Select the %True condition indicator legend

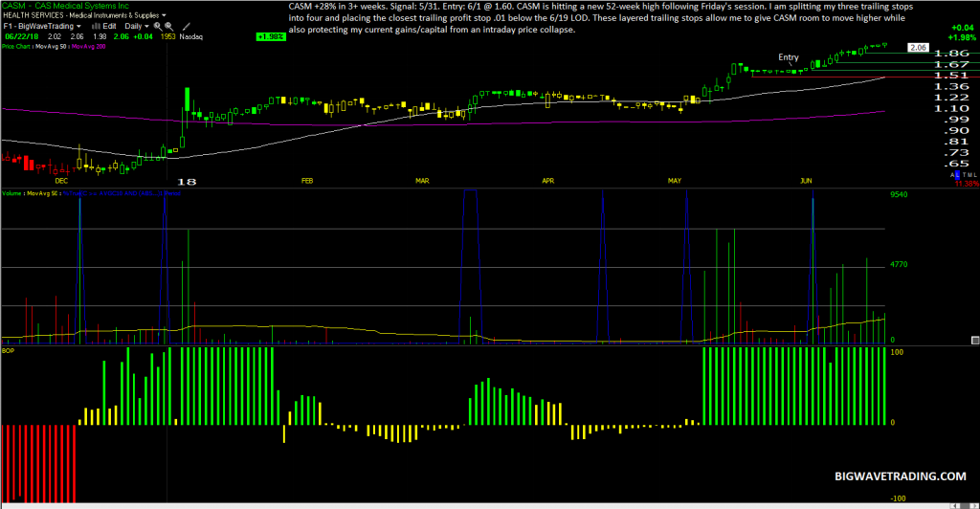point(122,193)
